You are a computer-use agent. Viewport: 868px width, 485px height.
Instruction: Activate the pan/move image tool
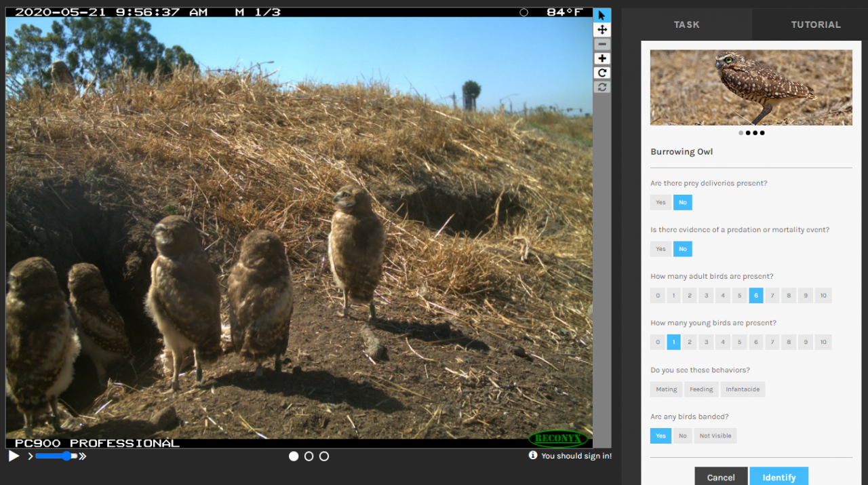click(x=602, y=30)
